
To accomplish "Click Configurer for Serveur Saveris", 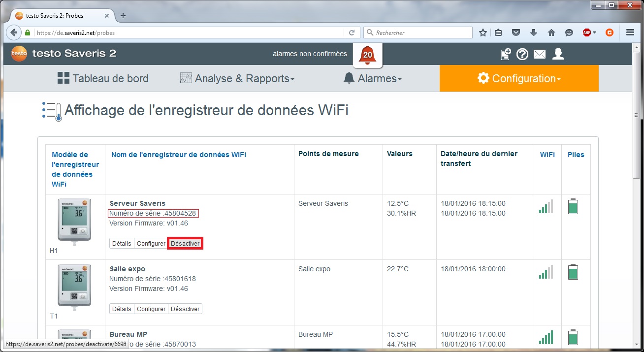I will pos(151,244).
